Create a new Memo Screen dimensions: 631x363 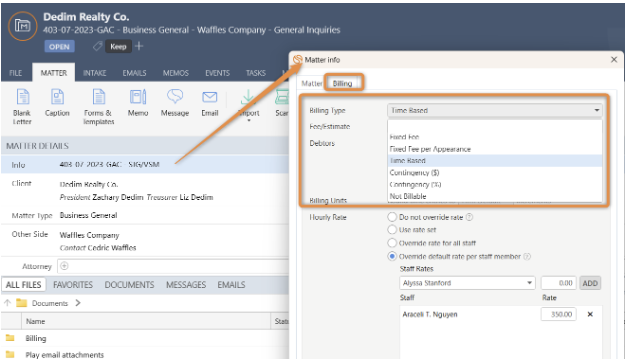point(138,103)
